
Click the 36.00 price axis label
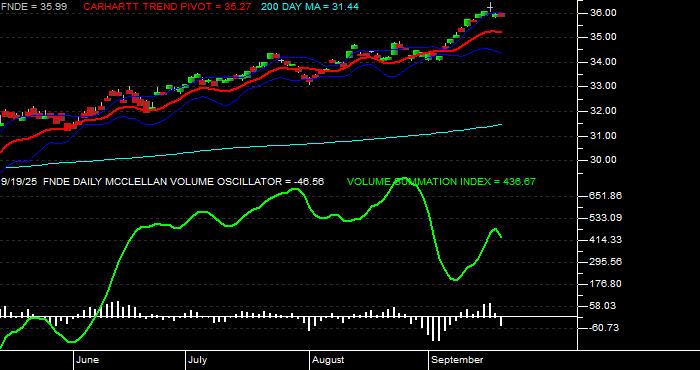coord(604,12)
